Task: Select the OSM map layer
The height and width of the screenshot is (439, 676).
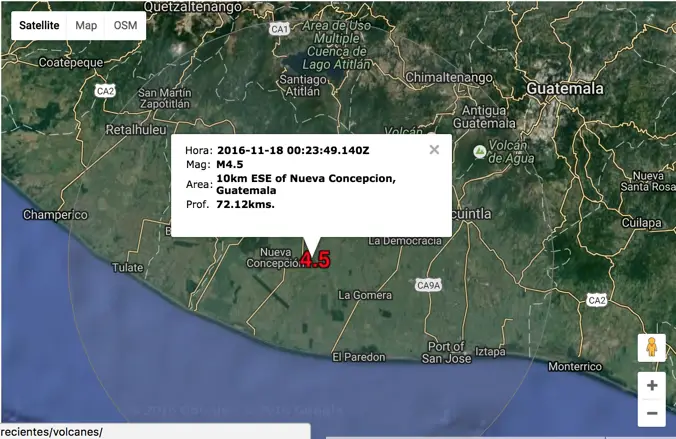Action: point(125,25)
